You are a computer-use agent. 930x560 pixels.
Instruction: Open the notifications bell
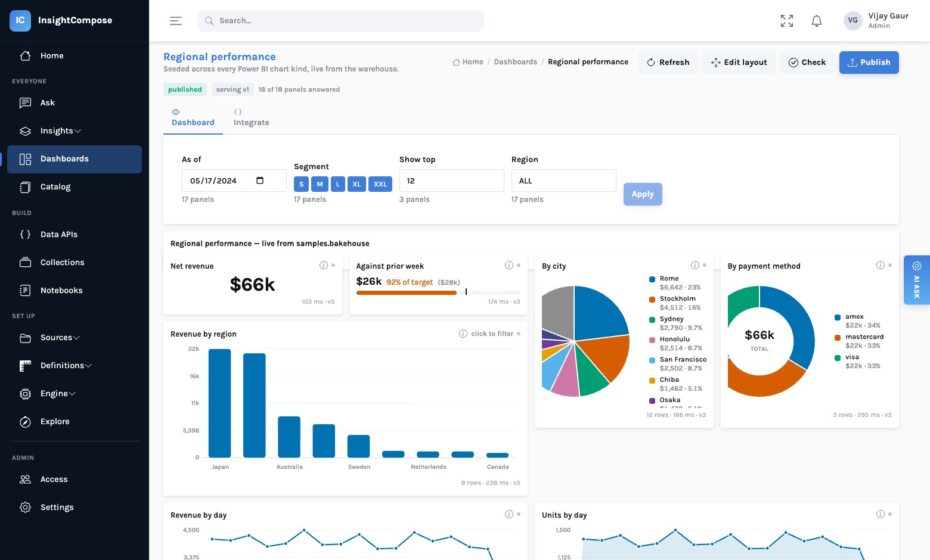coord(817,21)
